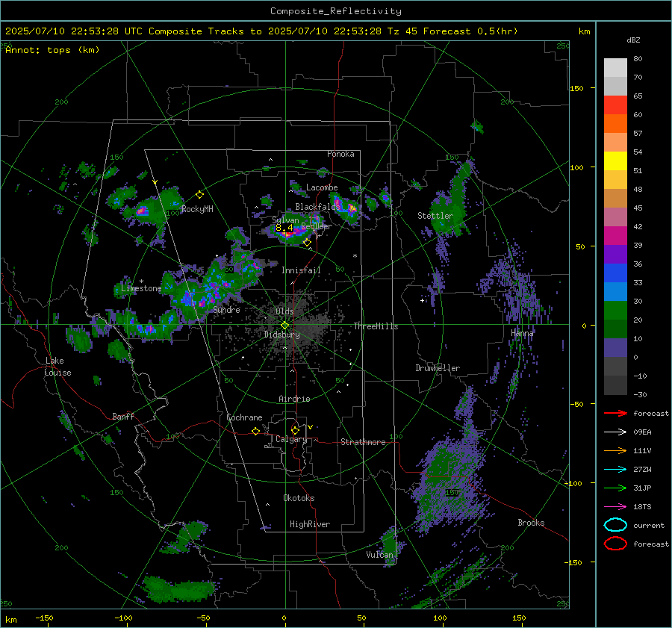Click the Didsbury city label
This screenshot has width=672, height=628.
[281, 335]
